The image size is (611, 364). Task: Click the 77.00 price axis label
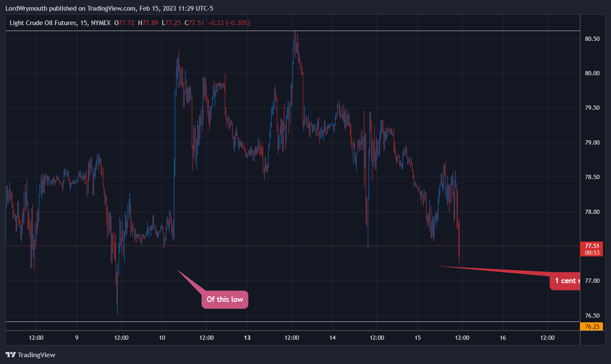[x=592, y=281]
